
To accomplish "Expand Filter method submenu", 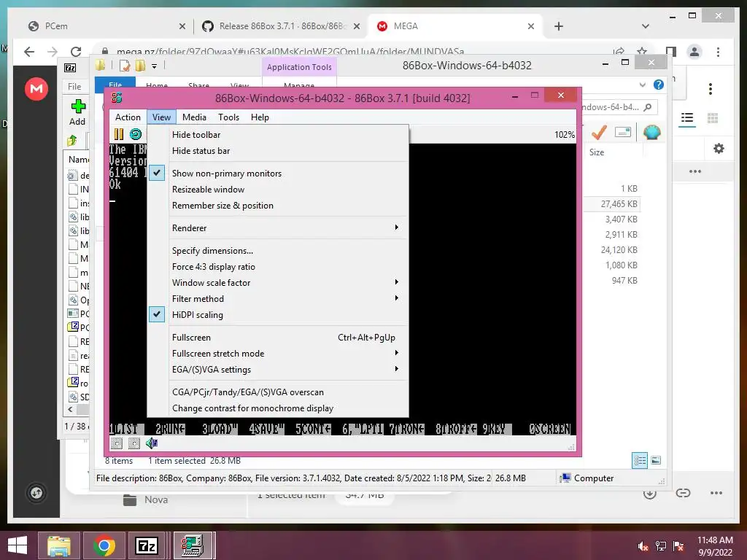I will tap(278, 299).
